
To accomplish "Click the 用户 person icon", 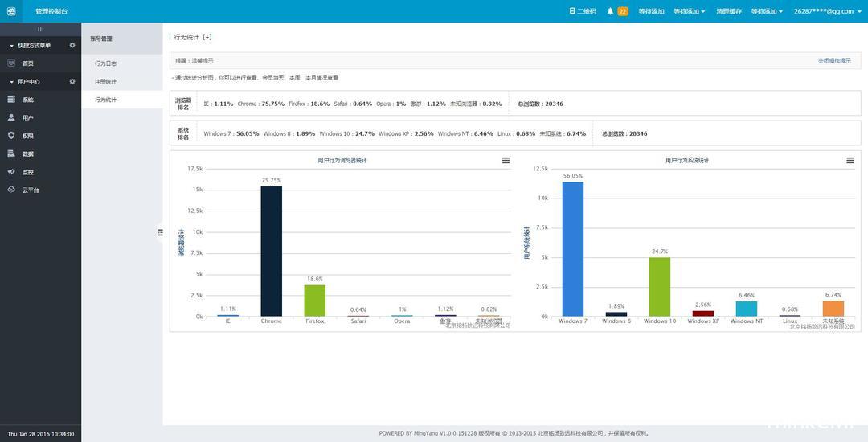I will [x=11, y=117].
